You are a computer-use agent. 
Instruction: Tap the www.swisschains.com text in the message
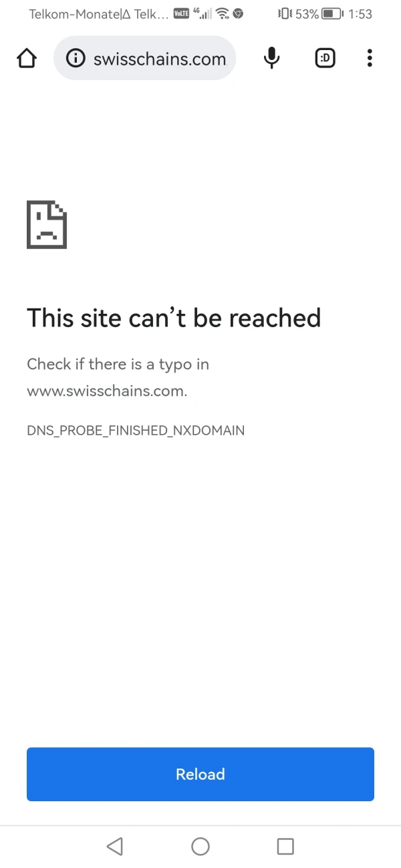coord(107,391)
